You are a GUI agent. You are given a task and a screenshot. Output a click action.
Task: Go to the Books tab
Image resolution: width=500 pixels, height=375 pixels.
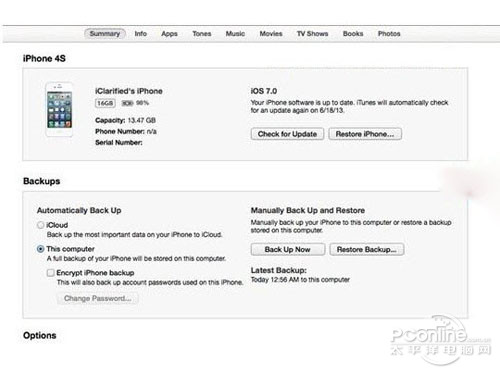(x=353, y=34)
